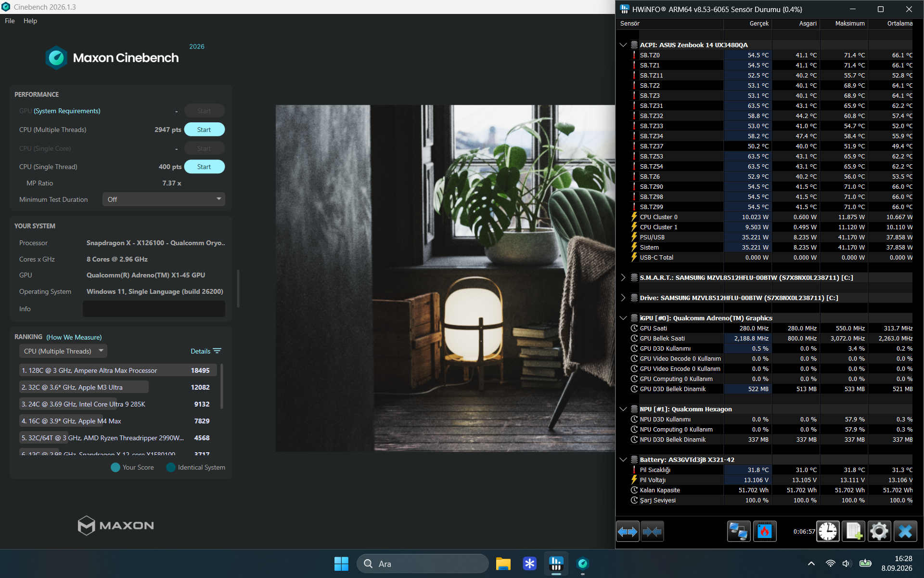924x578 pixels.
Task: Collapse the iGPU Qualcomm Adreno group
Action: coord(623,318)
